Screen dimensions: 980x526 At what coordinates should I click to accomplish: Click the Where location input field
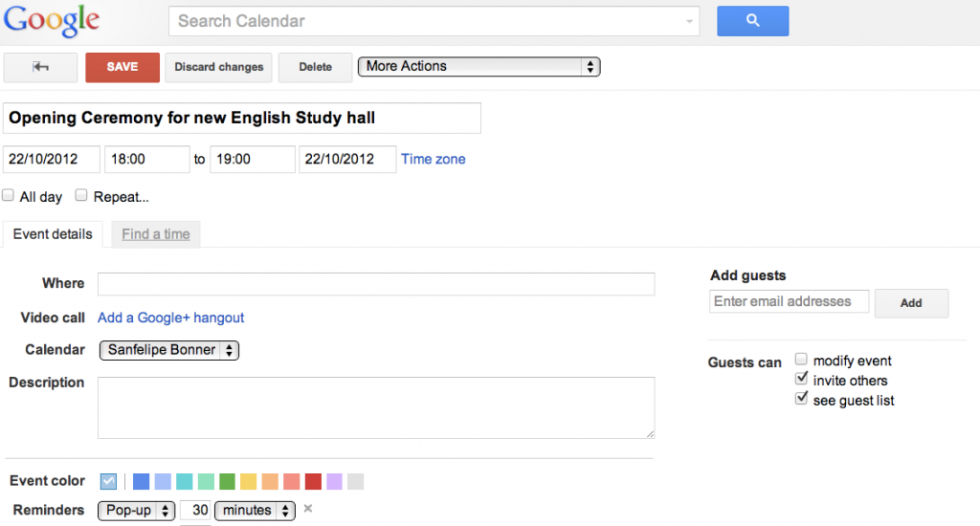[x=376, y=284]
